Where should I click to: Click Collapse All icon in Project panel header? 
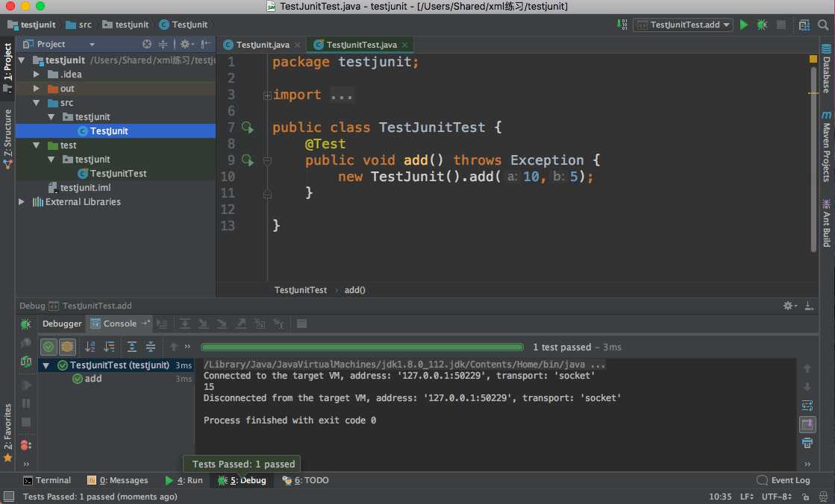tap(163, 44)
